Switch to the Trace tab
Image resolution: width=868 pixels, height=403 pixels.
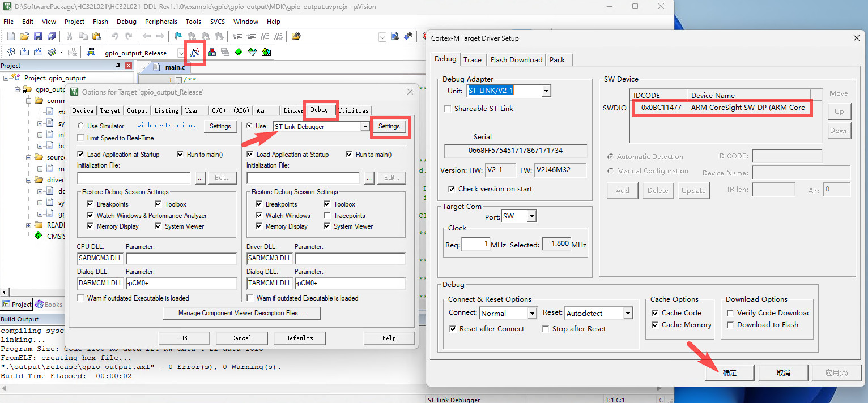(473, 59)
